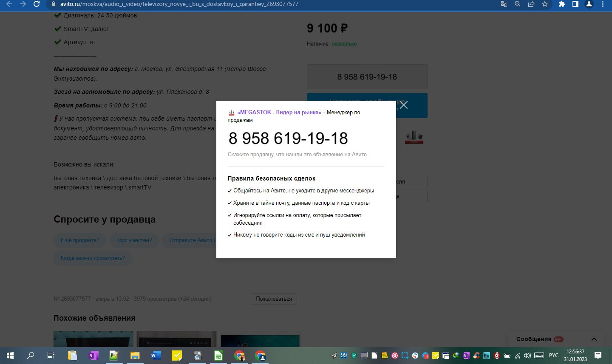Image resolution: width=612 pixels, height=364 pixels.
Task: Click the 'Правила безопасных сделок' heading in the popup
Action: coord(272,178)
